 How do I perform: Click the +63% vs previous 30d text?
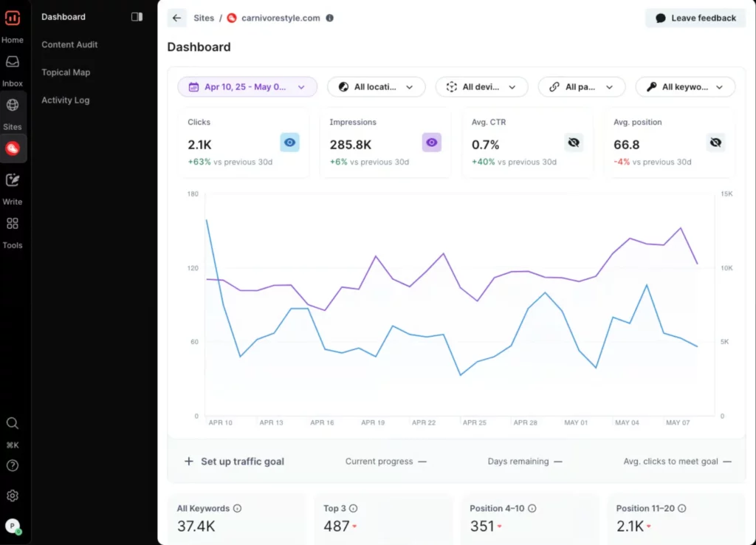pyautogui.click(x=230, y=162)
